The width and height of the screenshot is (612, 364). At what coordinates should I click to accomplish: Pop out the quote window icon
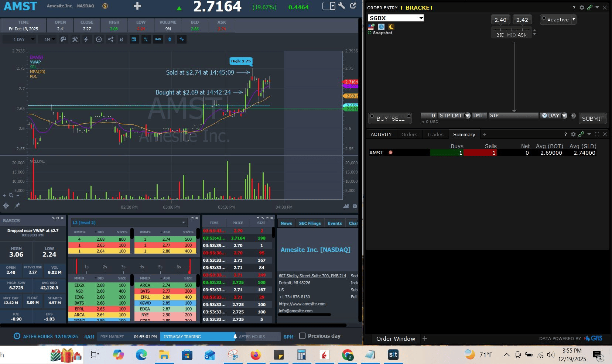(353, 6)
